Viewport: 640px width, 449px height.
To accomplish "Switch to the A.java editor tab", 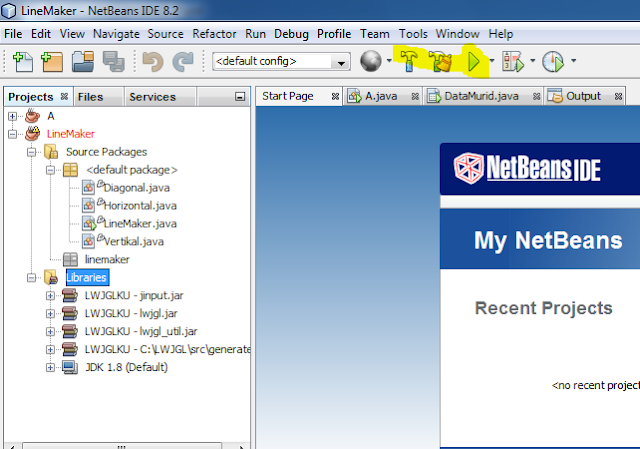I will click(381, 96).
